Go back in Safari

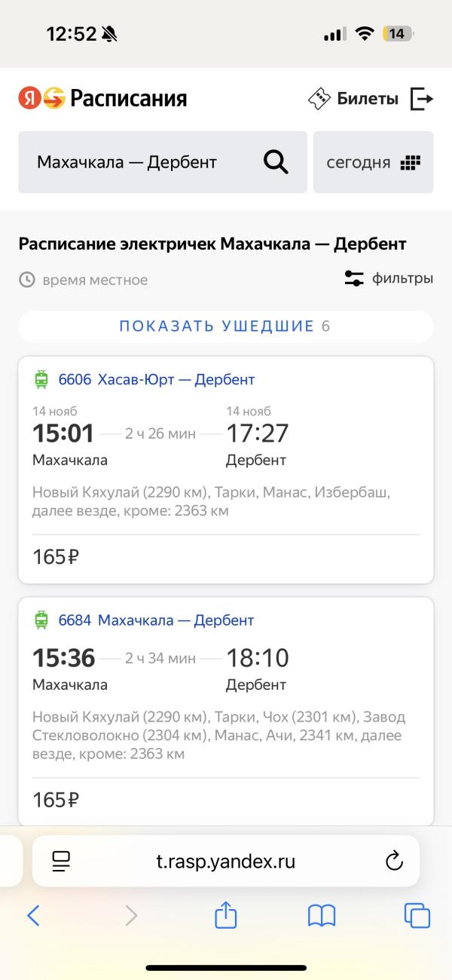pos(33,915)
